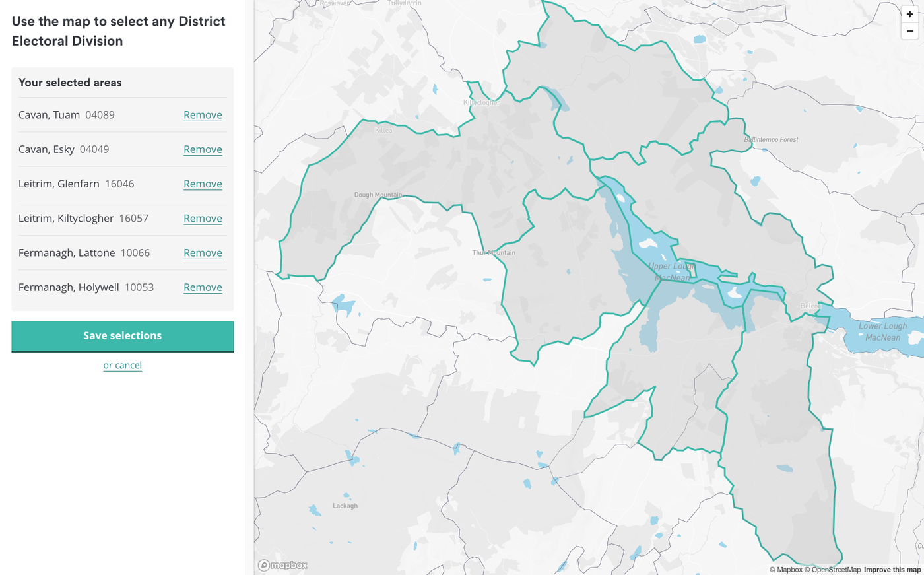Screen dimensions: 924x575
Task: Remove Leitrim, Glenfarn from selected areas
Action: [x=203, y=184]
